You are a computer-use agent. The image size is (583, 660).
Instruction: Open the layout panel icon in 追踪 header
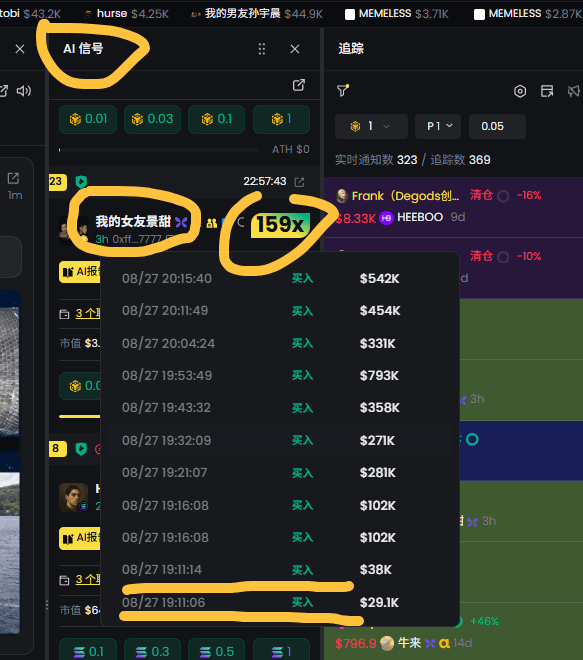[x=547, y=91]
